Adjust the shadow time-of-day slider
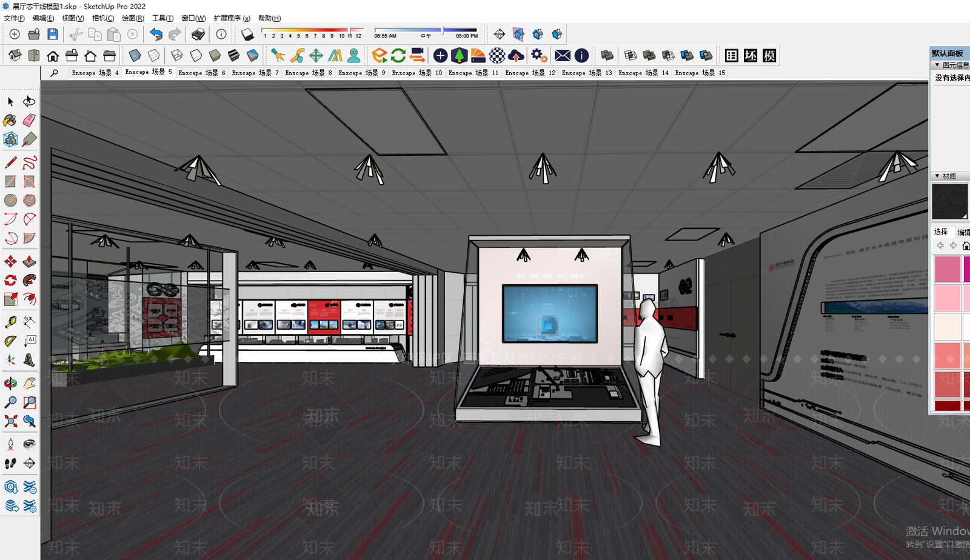 tap(426, 30)
